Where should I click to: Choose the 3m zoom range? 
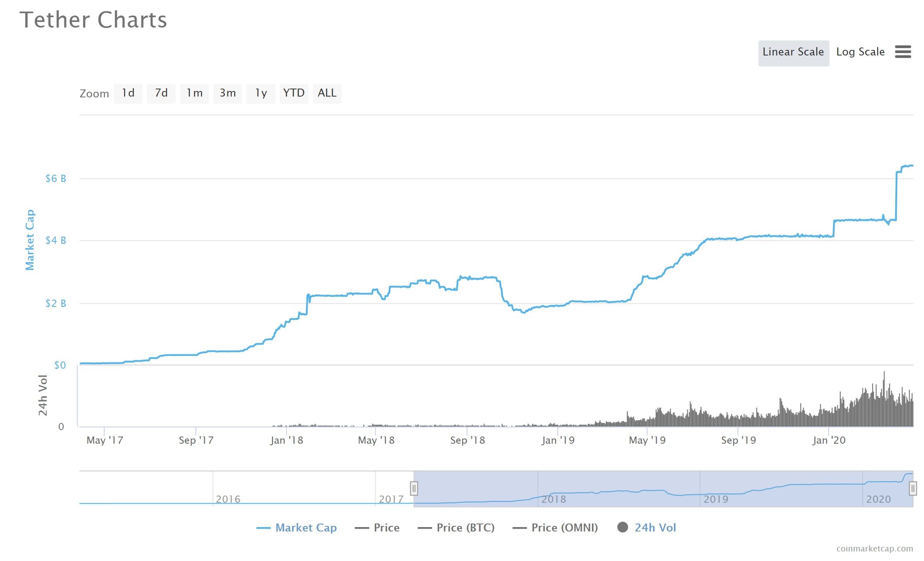[x=228, y=93]
